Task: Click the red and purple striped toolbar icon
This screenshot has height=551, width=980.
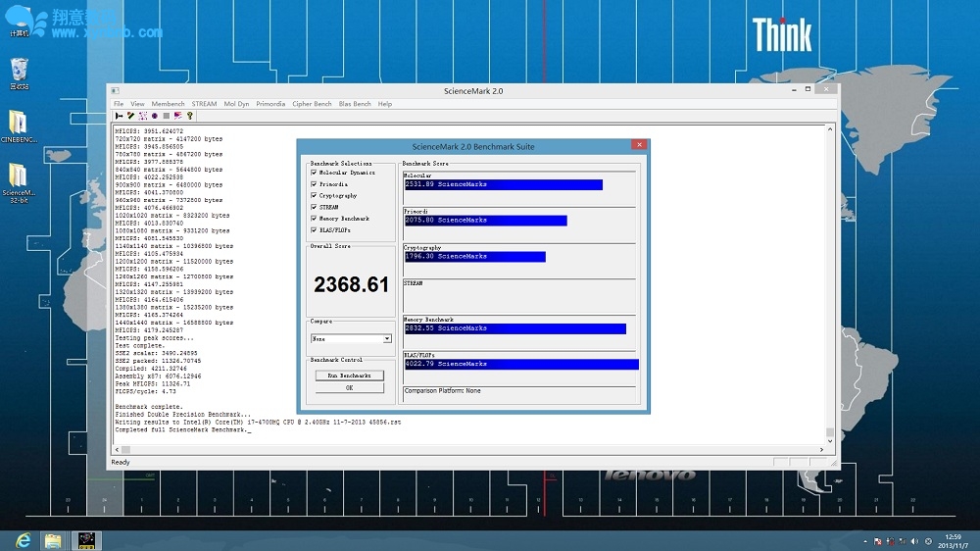Action: click(178, 116)
